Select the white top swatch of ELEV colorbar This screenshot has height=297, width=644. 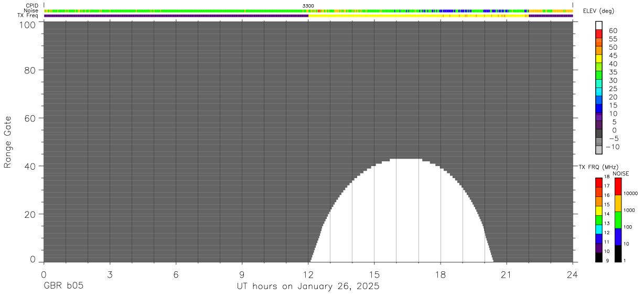point(598,25)
